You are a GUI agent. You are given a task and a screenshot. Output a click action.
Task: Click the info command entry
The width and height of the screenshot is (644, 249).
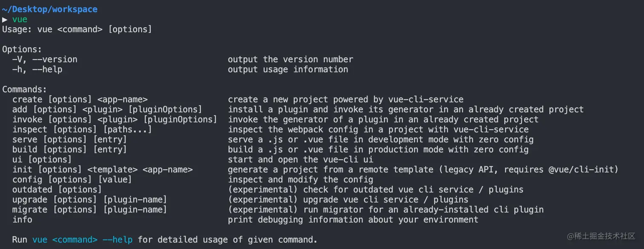pos(22,220)
